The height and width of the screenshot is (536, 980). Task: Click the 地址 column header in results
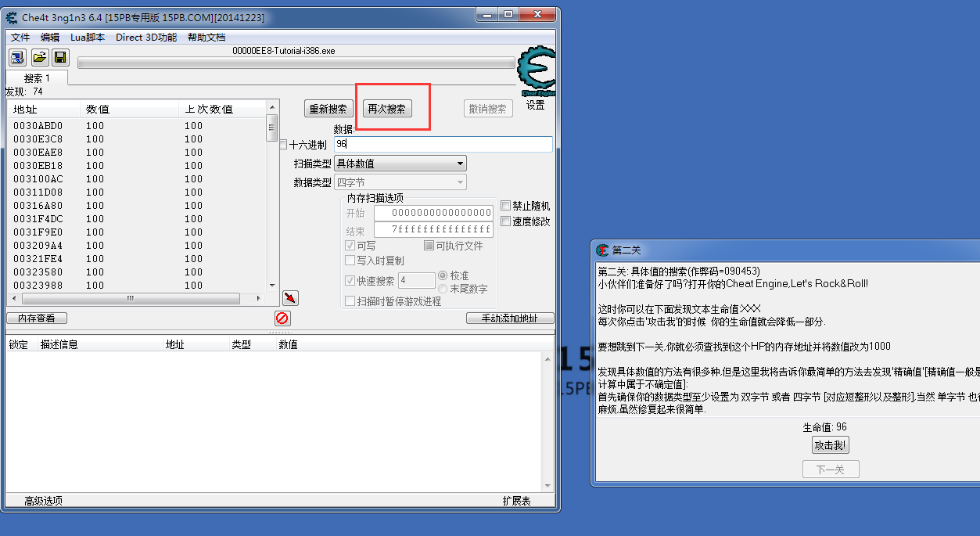tap(44, 109)
